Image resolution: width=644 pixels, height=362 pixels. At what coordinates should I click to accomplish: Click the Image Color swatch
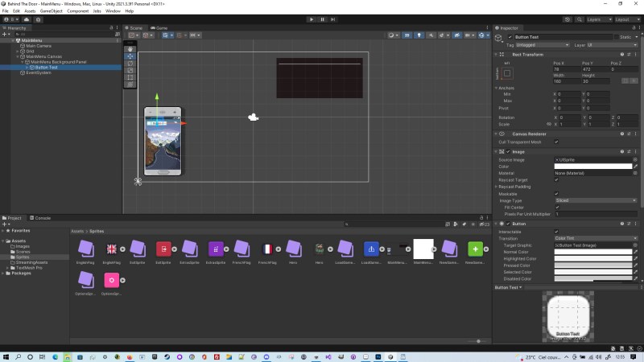[593, 167]
